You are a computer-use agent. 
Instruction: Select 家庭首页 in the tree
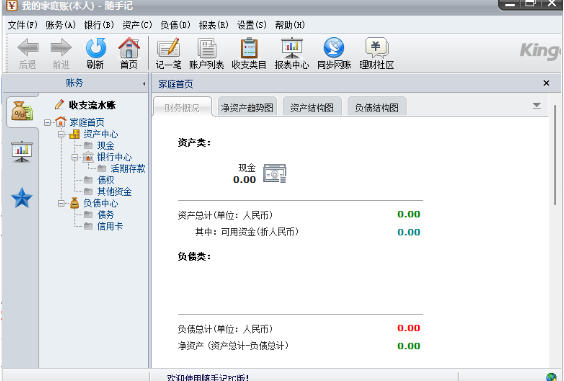[87, 122]
